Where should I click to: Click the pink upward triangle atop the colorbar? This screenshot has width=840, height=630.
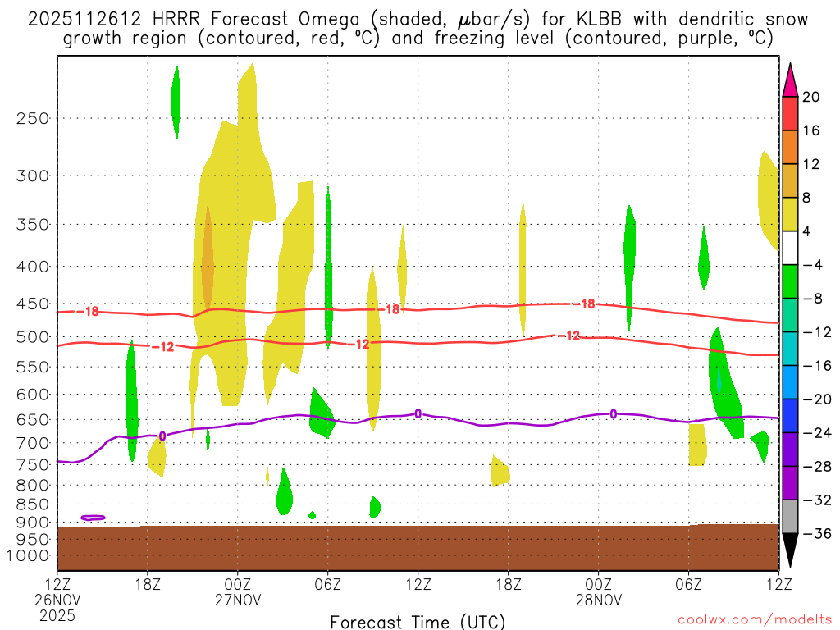[790, 83]
